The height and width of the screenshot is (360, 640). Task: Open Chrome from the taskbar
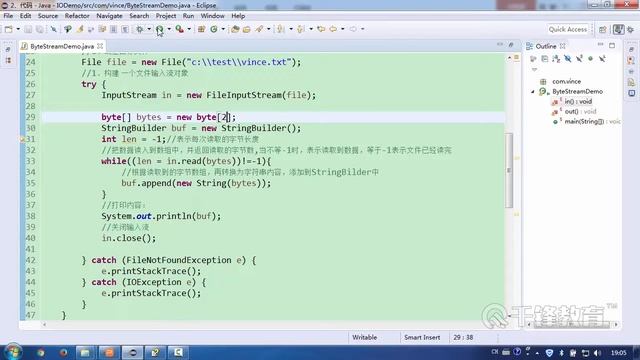[x=40, y=352]
